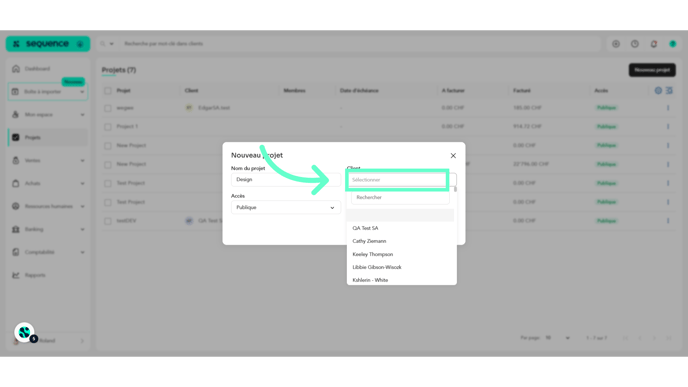Image resolution: width=688 pixels, height=387 pixels.
Task: Click the EdgarSA.test client name
Action: [214, 108]
